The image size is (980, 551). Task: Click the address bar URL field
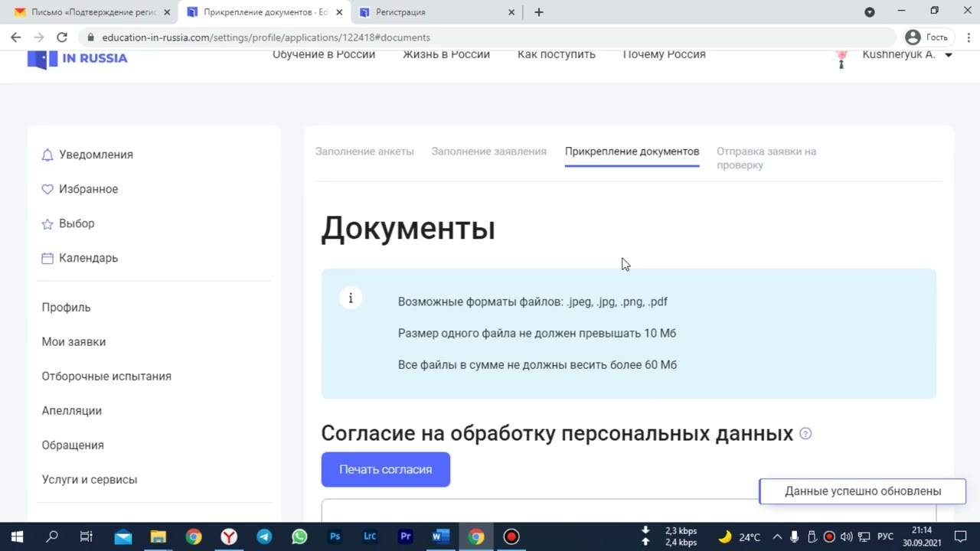click(x=487, y=37)
